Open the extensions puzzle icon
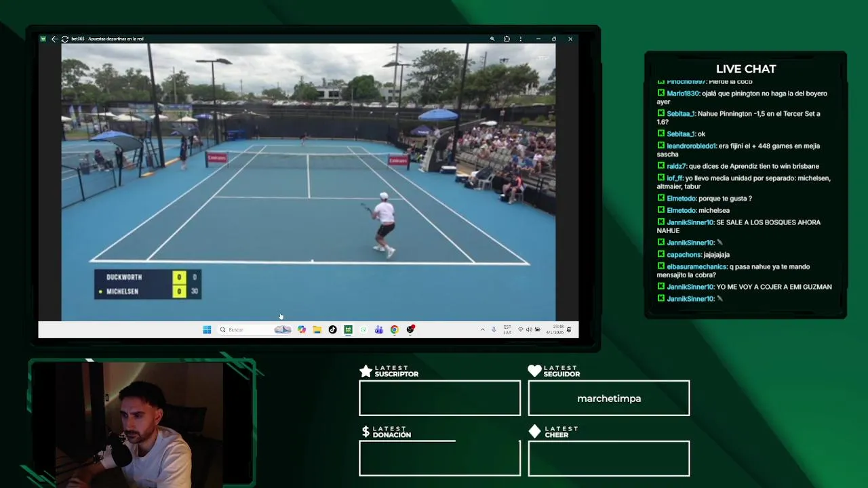The width and height of the screenshot is (868, 488). click(x=507, y=39)
